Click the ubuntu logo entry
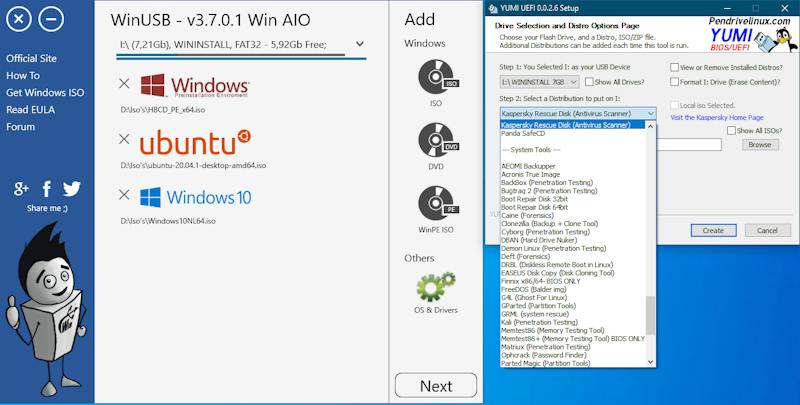The width and height of the screenshot is (800, 405). click(x=195, y=142)
